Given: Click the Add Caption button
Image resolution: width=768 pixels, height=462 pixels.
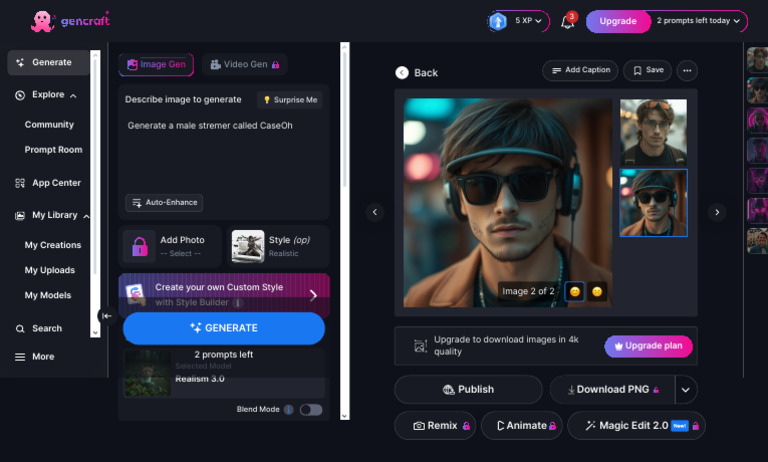Looking at the screenshot, I should coord(580,71).
